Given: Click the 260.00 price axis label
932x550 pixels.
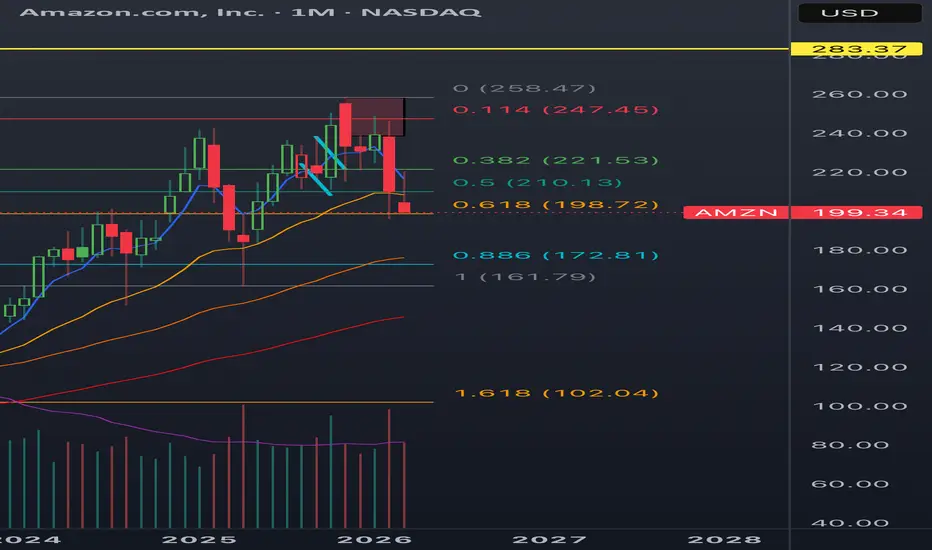Looking at the screenshot, I should click(859, 95).
